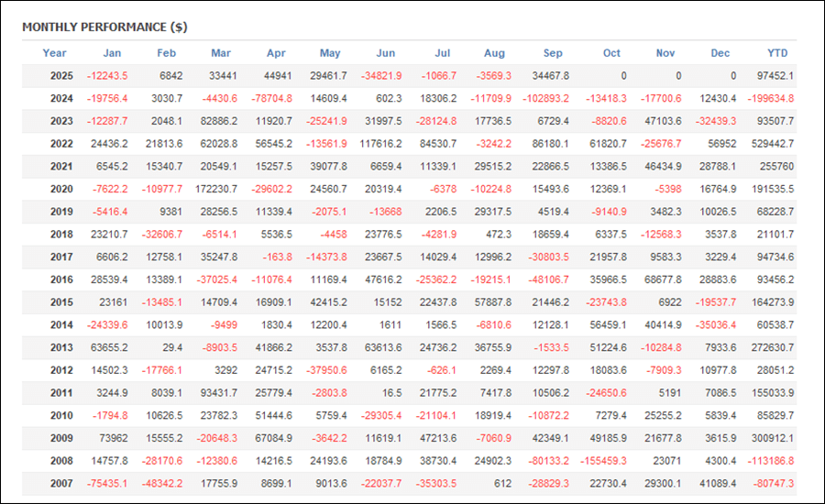
Task: Select the YTD column header
Action: 777,53
